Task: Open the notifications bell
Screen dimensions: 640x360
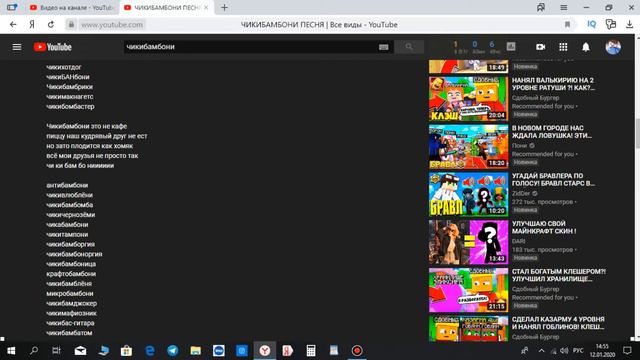Action: tap(586, 47)
